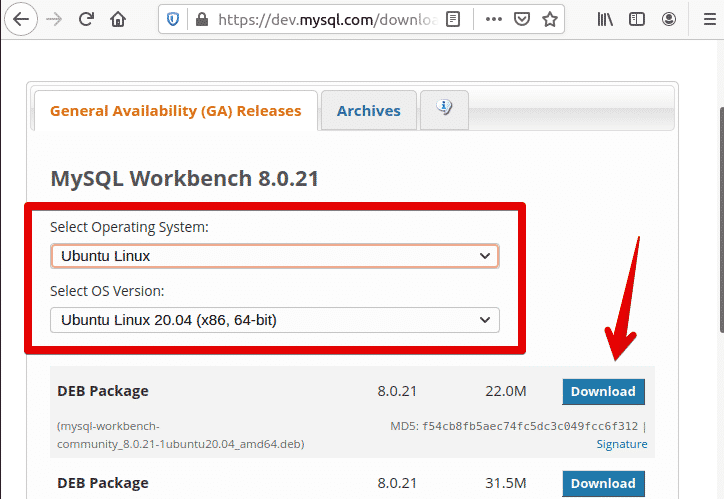The width and height of the screenshot is (724, 499).
Task: Open the Ubuntu Linux operating system dropdown
Action: [275, 256]
